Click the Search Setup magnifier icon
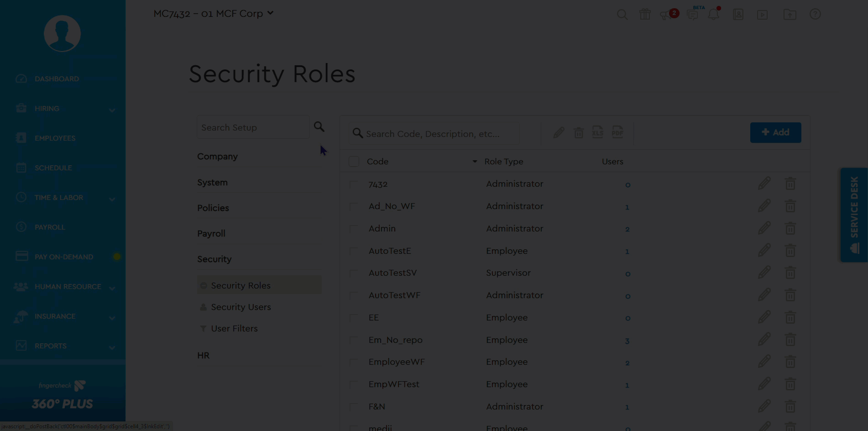This screenshot has width=868, height=431. 319,127
